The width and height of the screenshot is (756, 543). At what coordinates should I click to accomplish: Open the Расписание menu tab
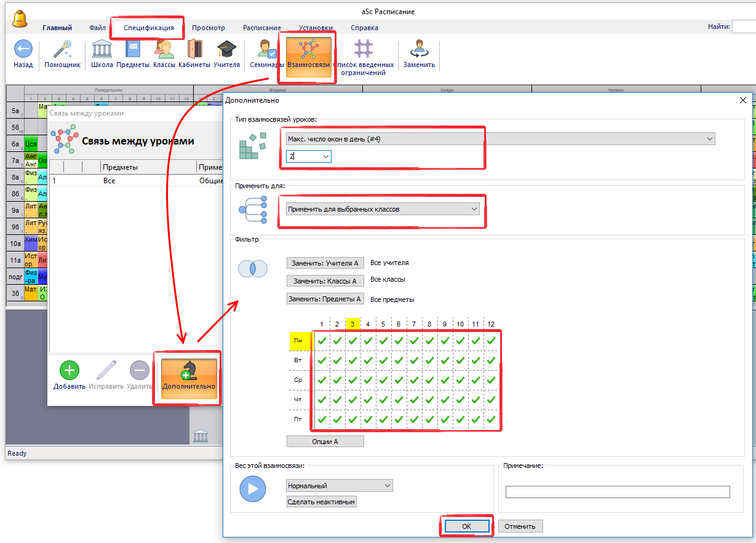261,28
